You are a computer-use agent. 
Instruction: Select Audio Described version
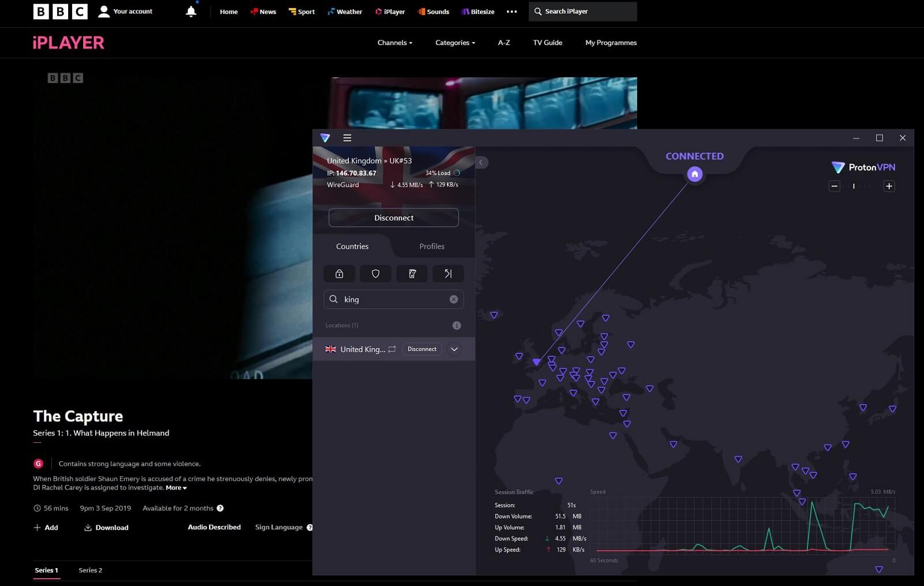click(x=214, y=527)
